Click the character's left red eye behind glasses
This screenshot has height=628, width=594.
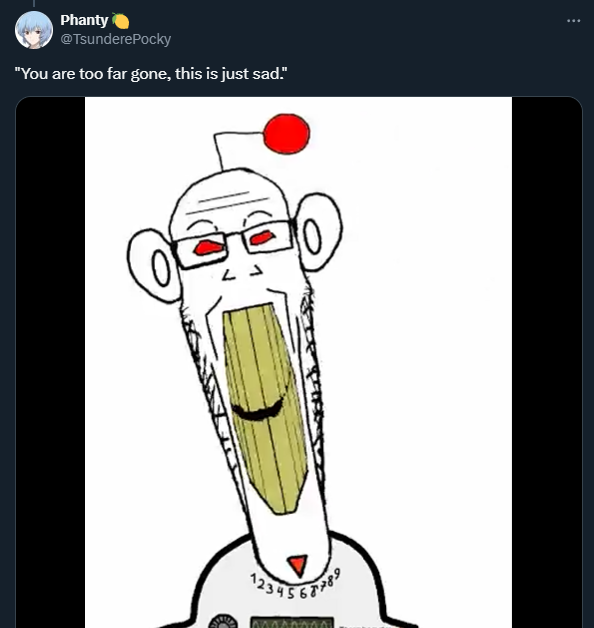(208, 248)
